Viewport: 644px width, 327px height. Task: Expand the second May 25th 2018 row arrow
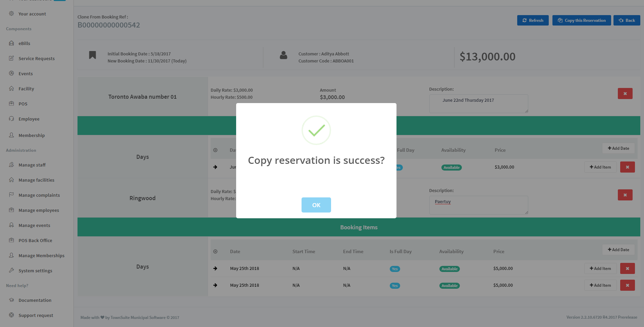(x=215, y=285)
